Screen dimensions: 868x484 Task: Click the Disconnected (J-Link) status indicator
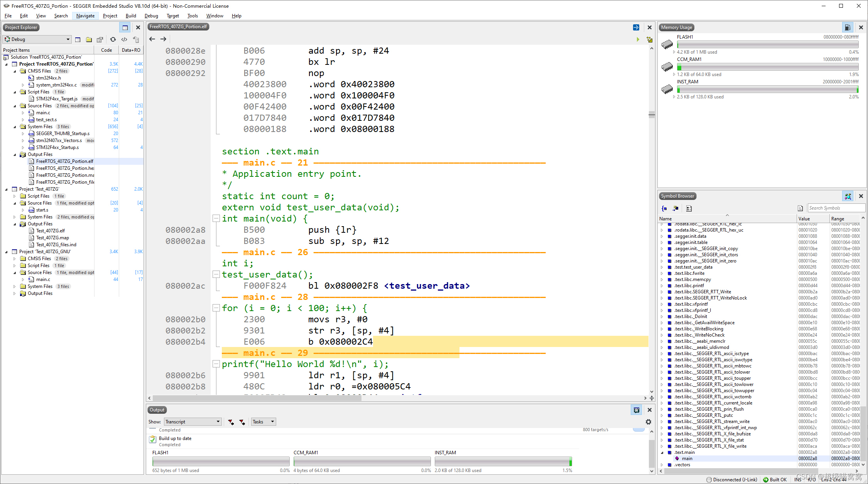coord(731,479)
